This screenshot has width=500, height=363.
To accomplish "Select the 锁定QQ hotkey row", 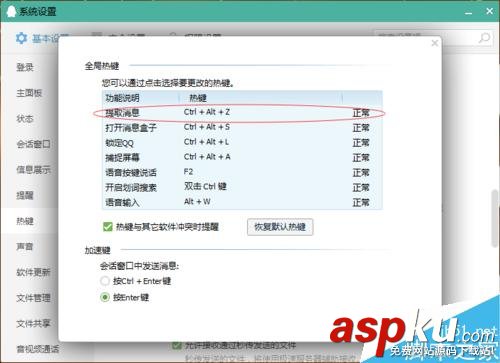I will coord(242,143).
